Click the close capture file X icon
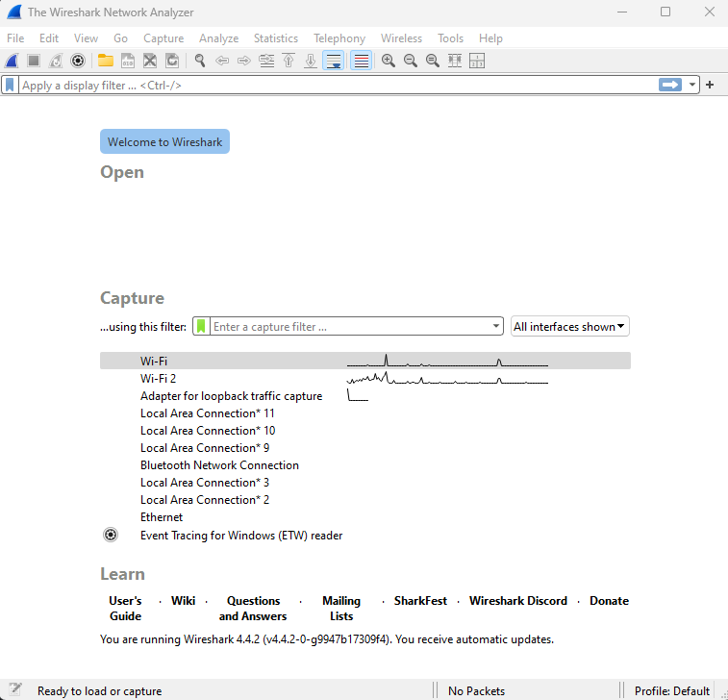 [x=150, y=61]
